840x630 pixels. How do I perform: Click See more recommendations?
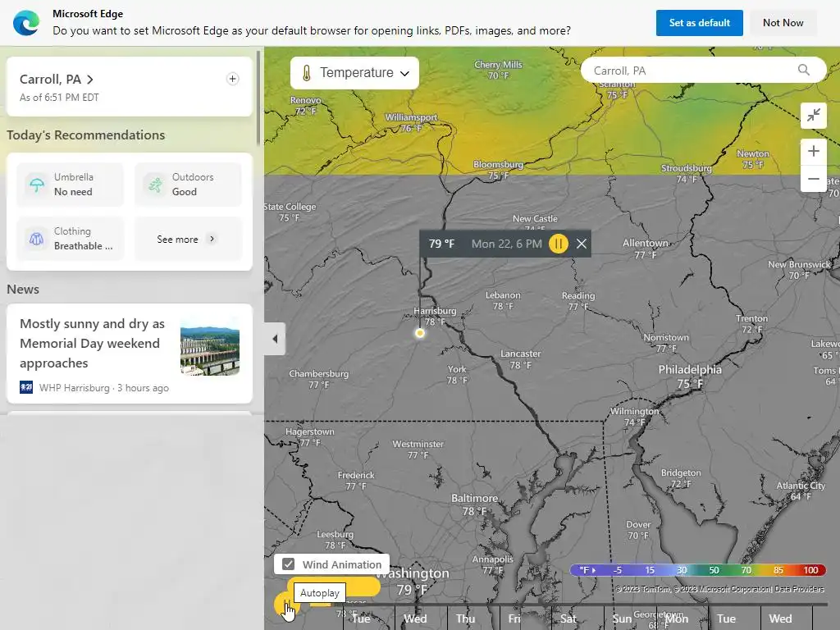[188, 239]
